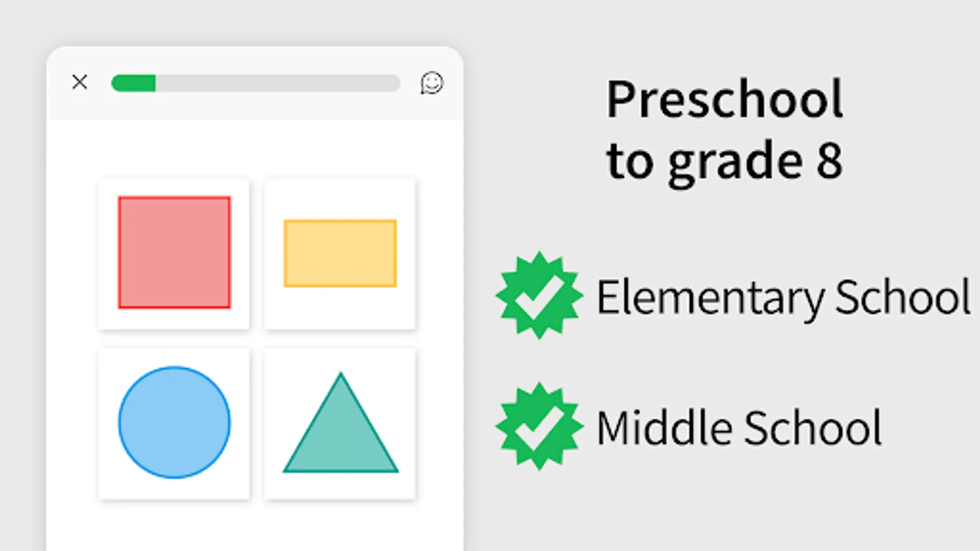Viewport: 980px width, 551px height.
Task: Open the smiley face feedback icon
Action: click(432, 83)
